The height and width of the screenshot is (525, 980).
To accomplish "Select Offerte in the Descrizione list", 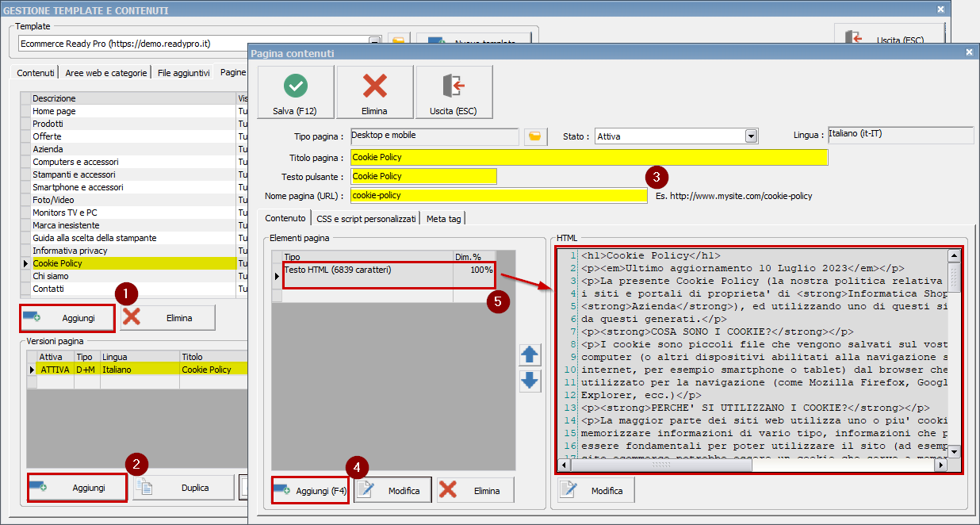I will coord(134,136).
